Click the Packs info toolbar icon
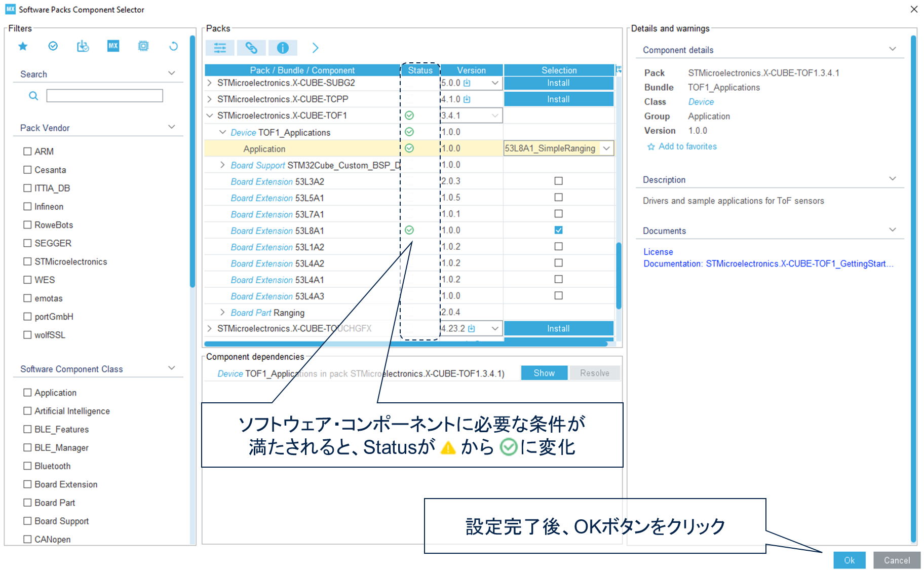The image size is (924, 570). [x=283, y=48]
